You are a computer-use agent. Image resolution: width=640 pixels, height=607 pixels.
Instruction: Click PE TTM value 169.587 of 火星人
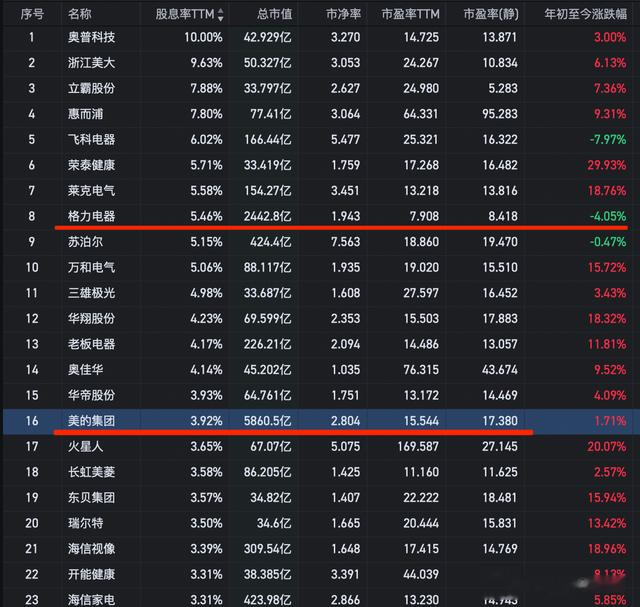point(418,447)
